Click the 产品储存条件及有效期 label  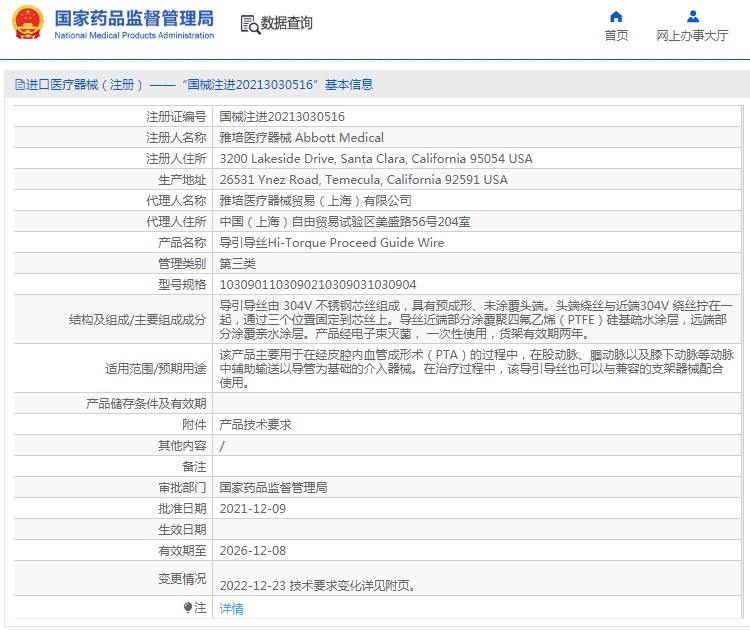point(146,404)
